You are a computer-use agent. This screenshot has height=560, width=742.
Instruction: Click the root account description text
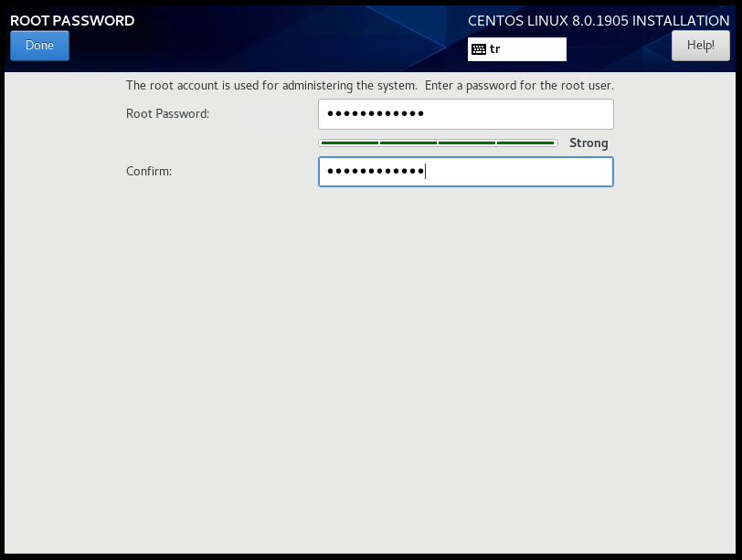click(x=369, y=86)
